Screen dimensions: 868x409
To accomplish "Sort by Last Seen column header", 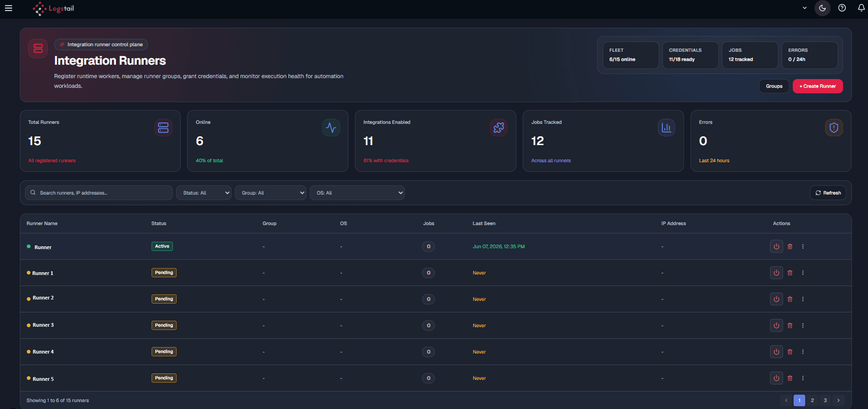I will tap(484, 223).
